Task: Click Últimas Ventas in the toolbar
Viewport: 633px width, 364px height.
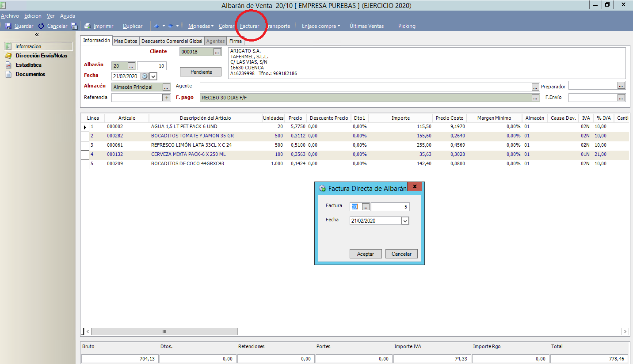Action: [x=366, y=26]
